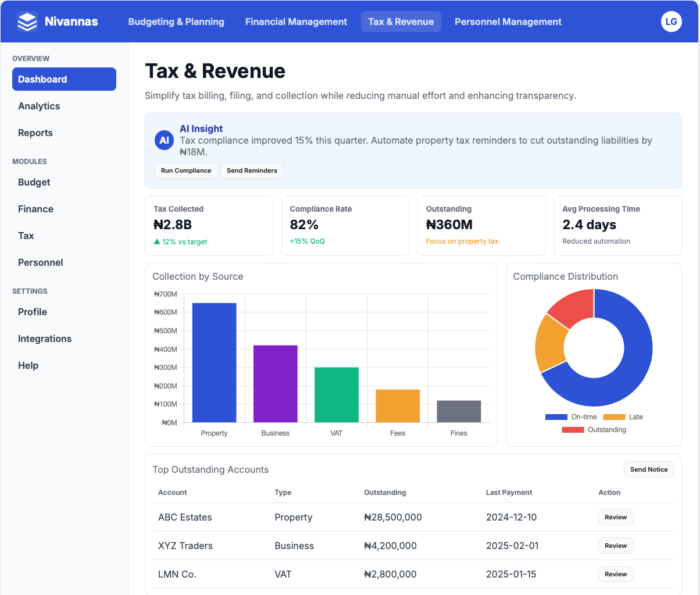Click the Nivannas stacked-layers logo icon
The width and height of the screenshot is (700, 595).
27,22
